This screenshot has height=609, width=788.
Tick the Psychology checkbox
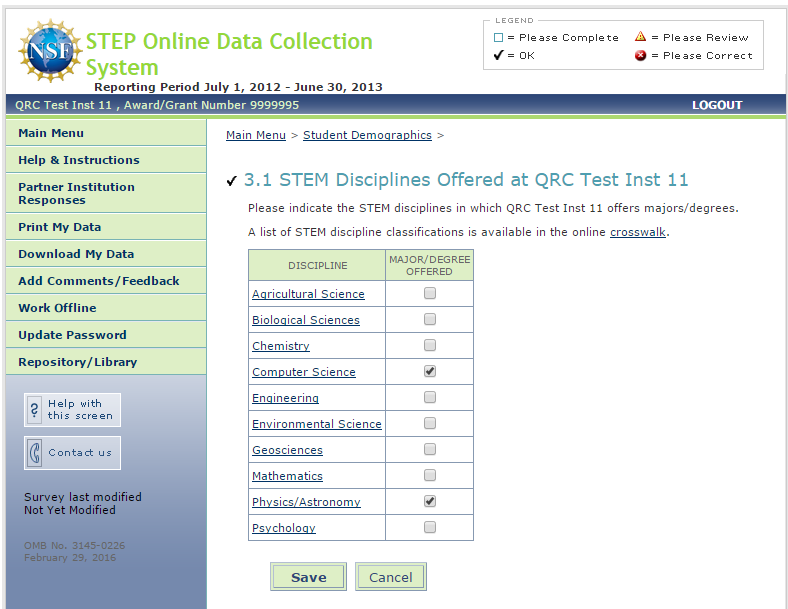point(430,527)
